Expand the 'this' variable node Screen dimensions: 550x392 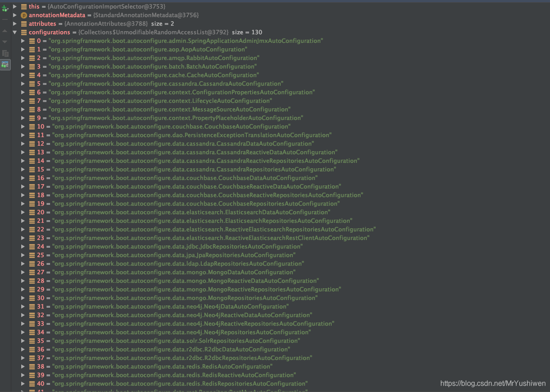point(15,7)
